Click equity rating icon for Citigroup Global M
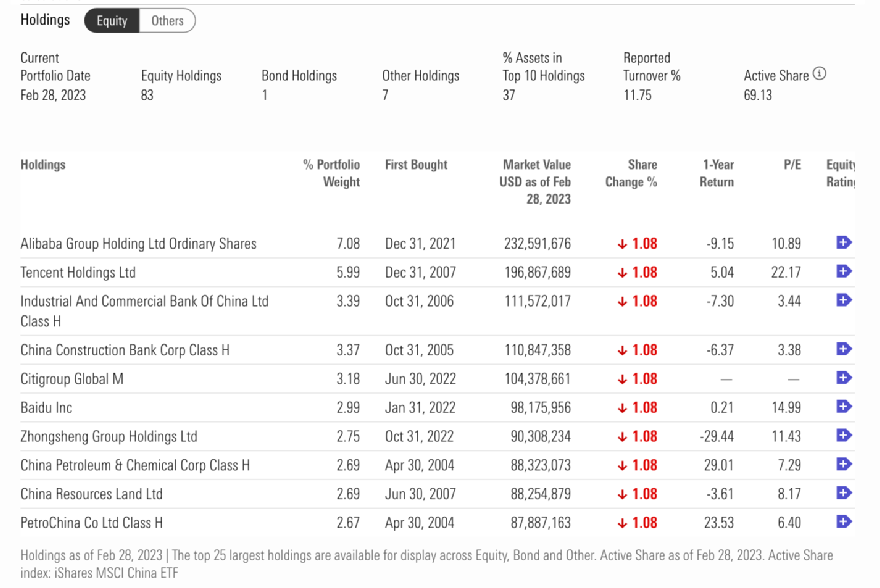 click(x=843, y=378)
